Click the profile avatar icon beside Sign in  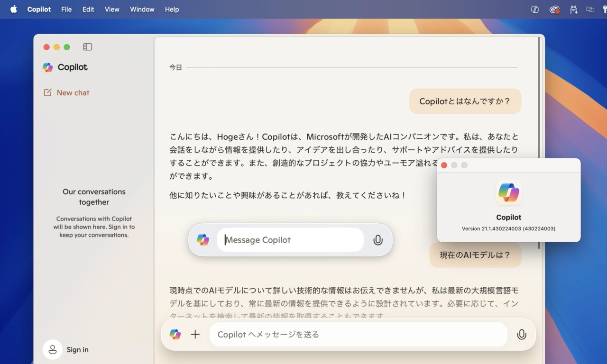(x=53, y=350)
